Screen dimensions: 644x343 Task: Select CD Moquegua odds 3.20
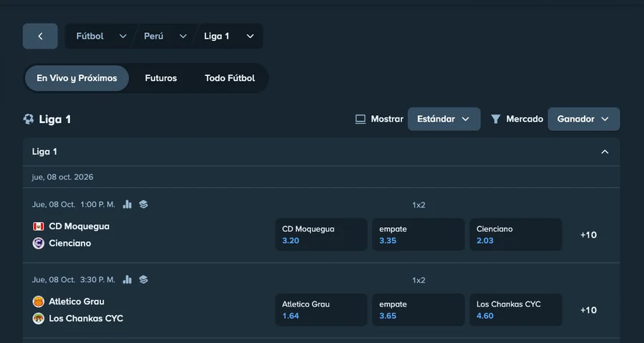(321, 235)
